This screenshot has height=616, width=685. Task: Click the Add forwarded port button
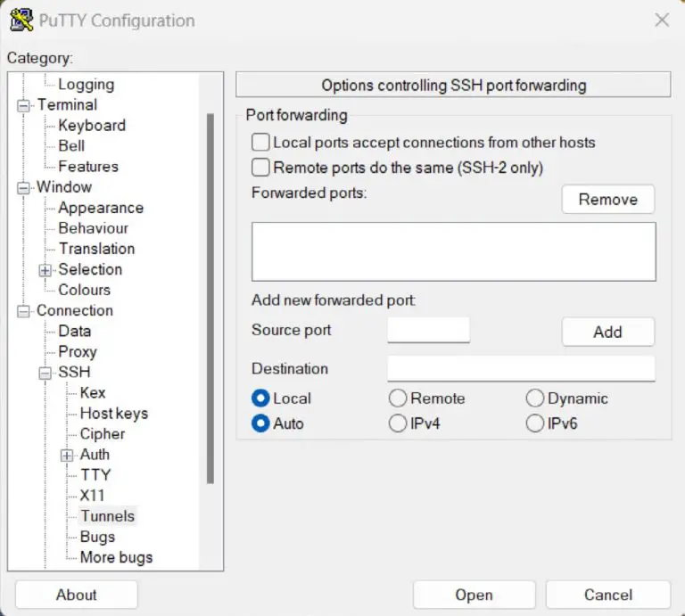(x=607, y=332)
